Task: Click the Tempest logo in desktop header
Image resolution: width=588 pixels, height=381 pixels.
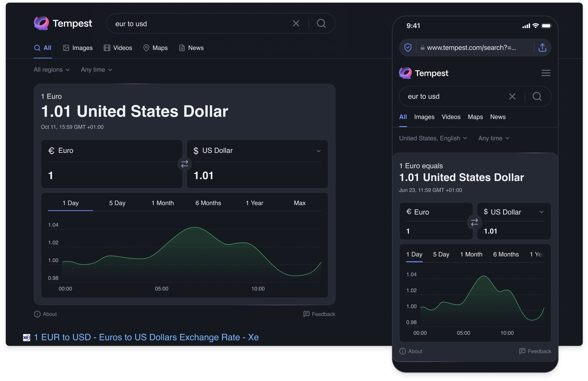Action: click(x=63, y=23)
